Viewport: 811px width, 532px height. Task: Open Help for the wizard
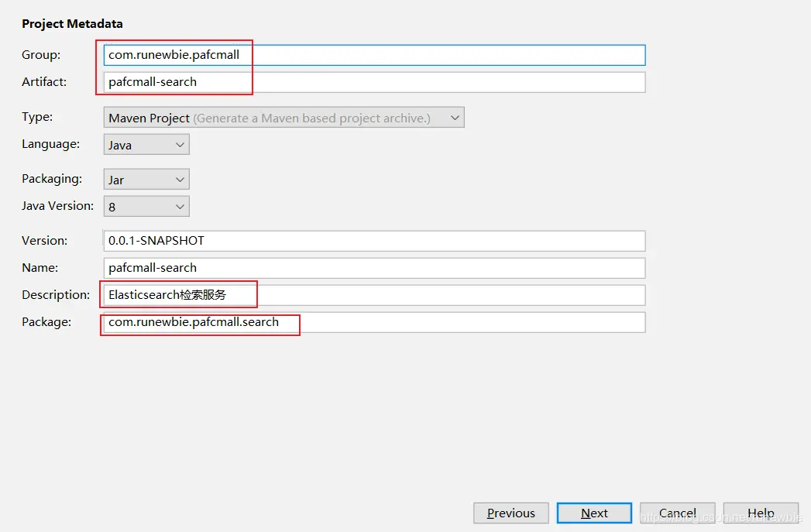(761, 513)
